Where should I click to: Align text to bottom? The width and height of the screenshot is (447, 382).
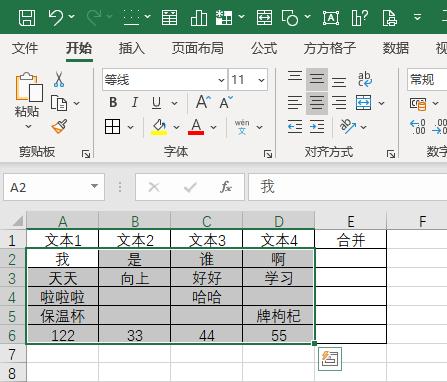[x=339, y=81]
